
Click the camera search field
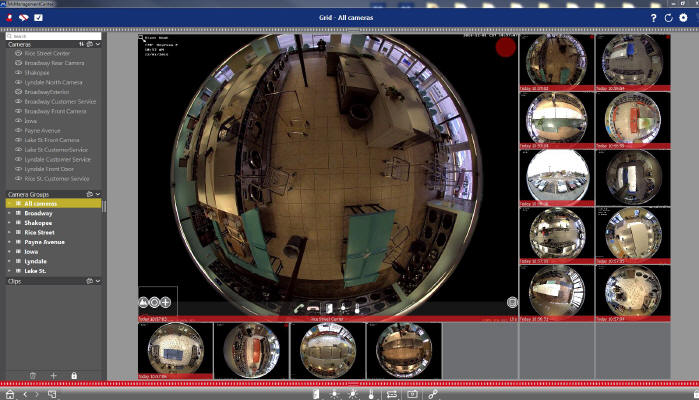click(x=53, y=36)
